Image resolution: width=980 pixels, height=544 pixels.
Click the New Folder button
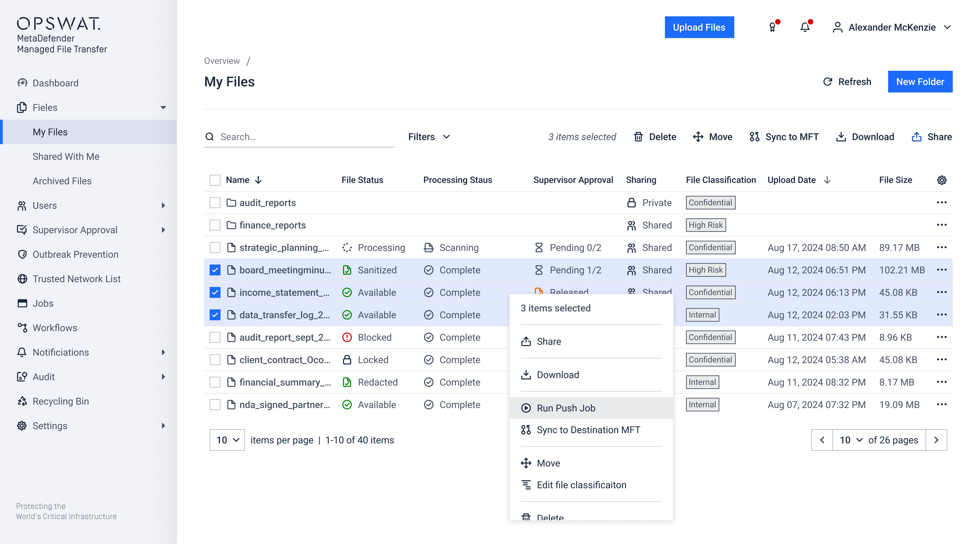coord(920,82)
